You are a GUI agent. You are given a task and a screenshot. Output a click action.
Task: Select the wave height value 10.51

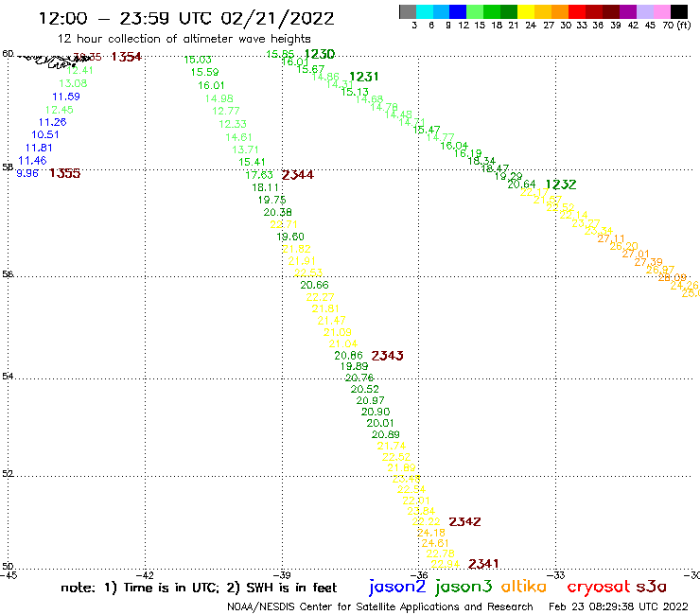[x=45, y=134]
